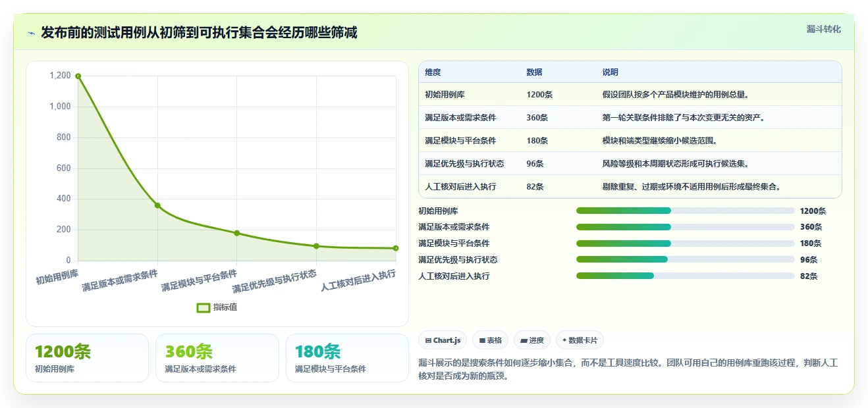Click the 初始用例库 x-axis label
Image resolution: width=868 pixels, height=408 pixels.
(x=57, y=276)
